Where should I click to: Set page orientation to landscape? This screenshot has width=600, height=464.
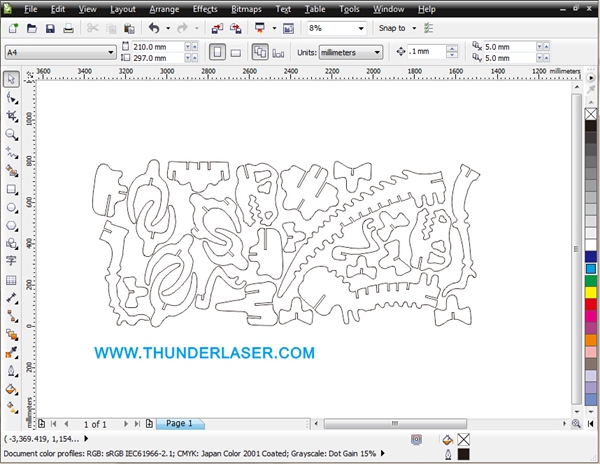click(236, 53)
